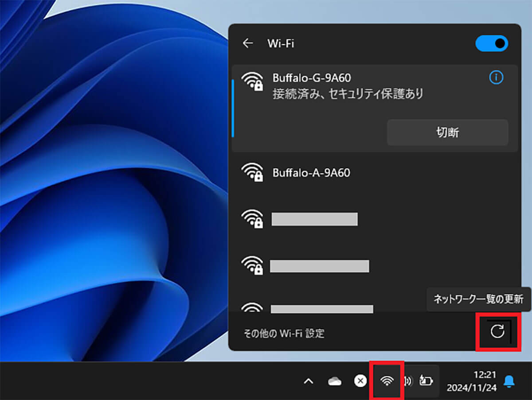Viewport: 532px width, 400px height.
Task: Open info for Buffalo-G-9A60 network
Action: [x=496, y=78]
